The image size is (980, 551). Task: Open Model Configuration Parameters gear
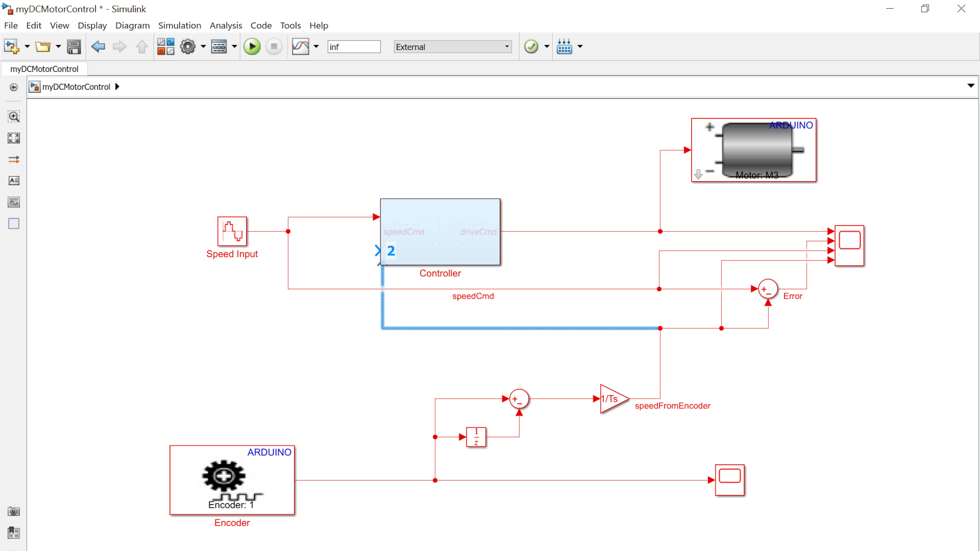(188, 47)
